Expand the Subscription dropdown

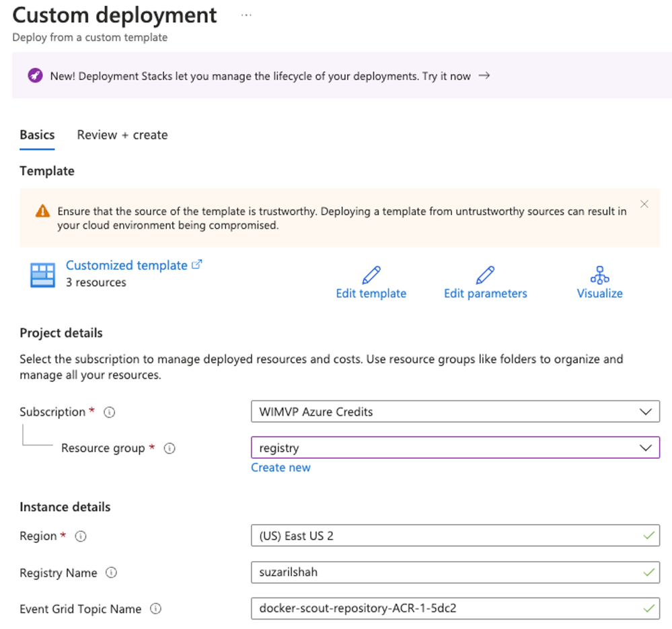[x=646, y=412]
